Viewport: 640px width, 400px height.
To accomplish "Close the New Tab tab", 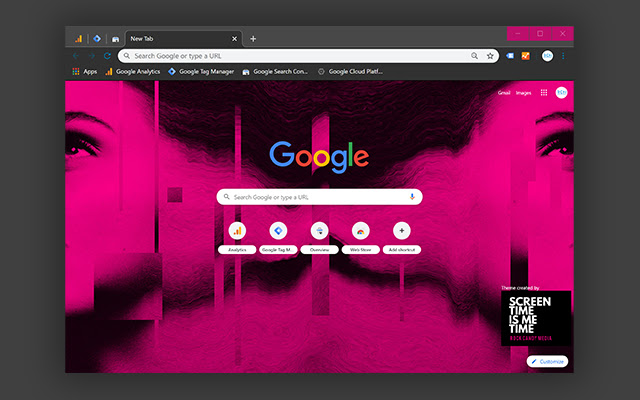I will pos(234,39).
